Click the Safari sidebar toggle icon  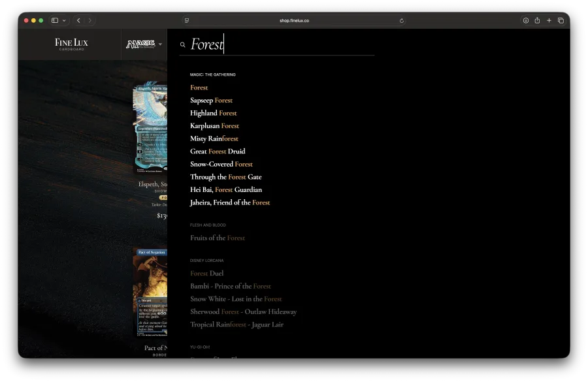click(55, 21)
